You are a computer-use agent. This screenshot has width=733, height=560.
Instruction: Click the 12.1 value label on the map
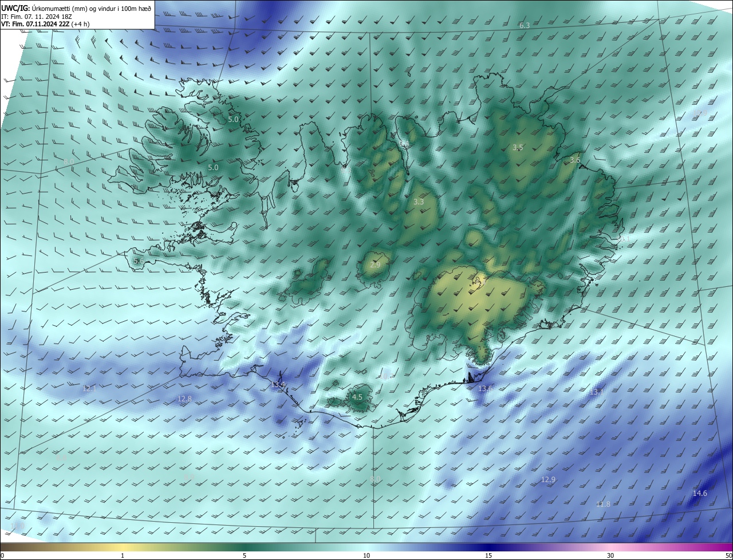click(x=89, y=388)
